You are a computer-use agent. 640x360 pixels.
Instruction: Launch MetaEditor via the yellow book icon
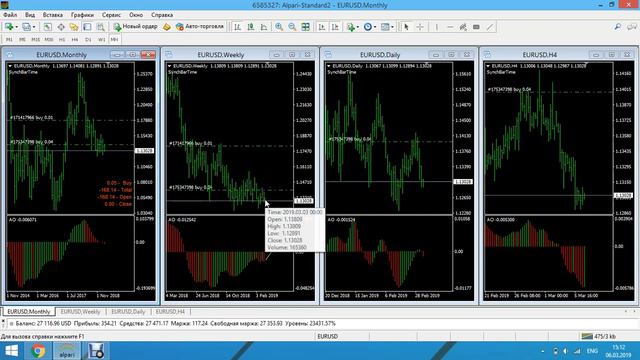pos(167,27)
